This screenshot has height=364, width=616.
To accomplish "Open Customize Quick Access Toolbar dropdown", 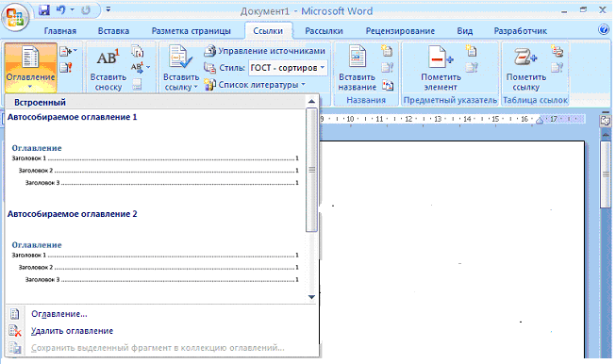I will tap(108, 9).
